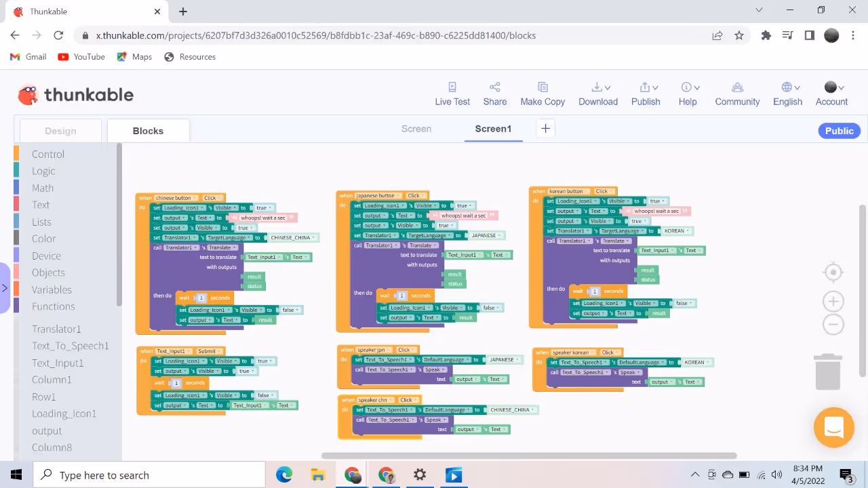This screenshot has width=868, height=488.
Task: Select the Screen tab
Action: [416, 129]
